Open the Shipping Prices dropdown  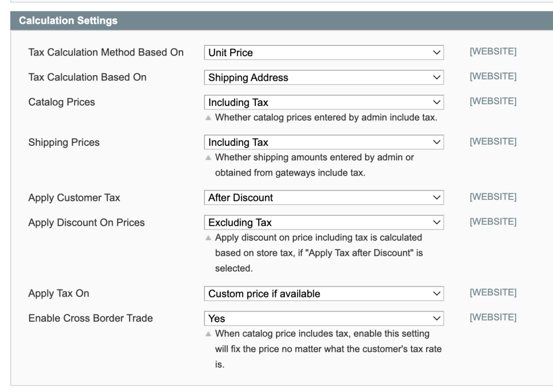pyautogui.click(x=324, y=142)
